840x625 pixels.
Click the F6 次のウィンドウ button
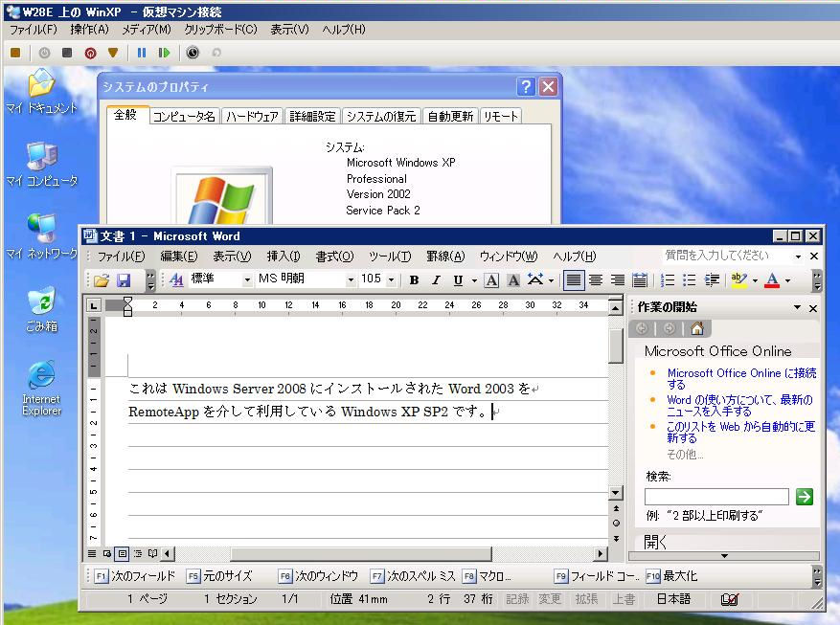click(x=318, y=576)
